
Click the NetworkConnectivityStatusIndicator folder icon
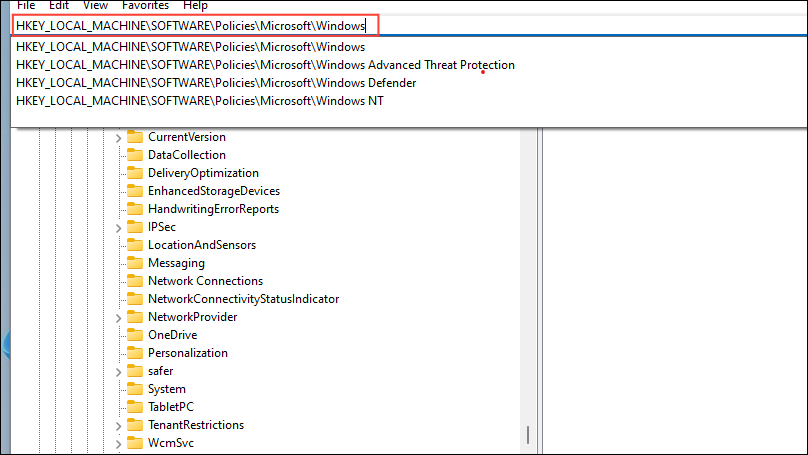point(135,299)
